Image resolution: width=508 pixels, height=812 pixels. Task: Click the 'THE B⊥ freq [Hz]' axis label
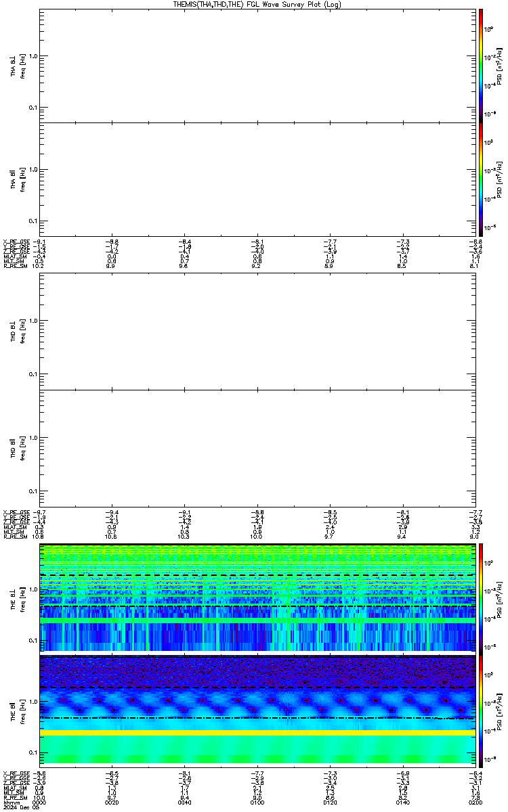18,598
